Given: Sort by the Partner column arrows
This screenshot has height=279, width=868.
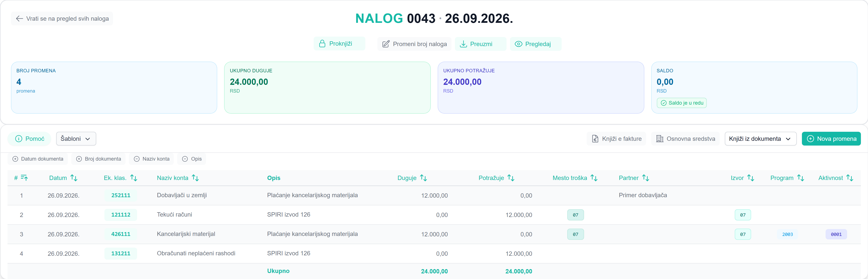Looking at the screenshot, I should pos(646,178).
